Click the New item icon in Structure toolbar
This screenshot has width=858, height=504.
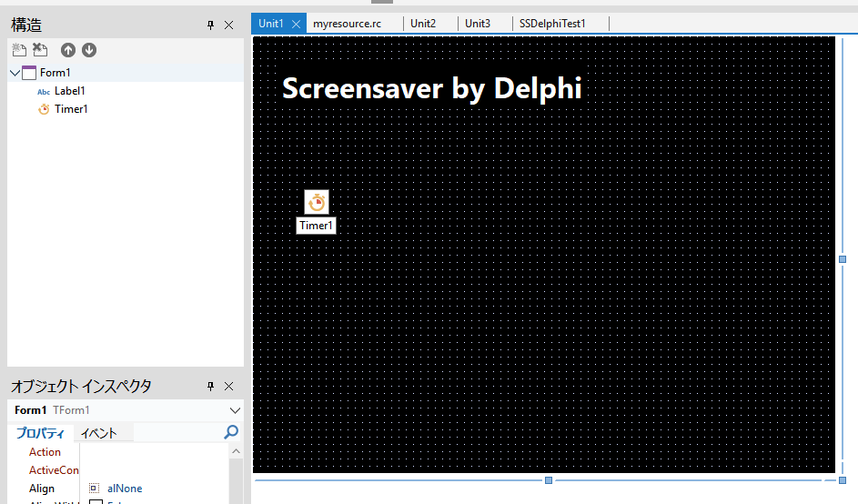click(x=19, y=50)
